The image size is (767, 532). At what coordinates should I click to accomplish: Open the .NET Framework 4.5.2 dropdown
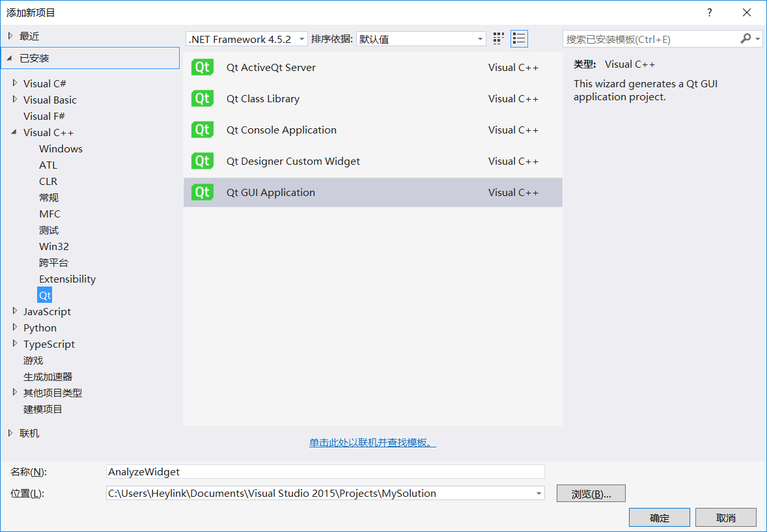[x=247, y=39]
